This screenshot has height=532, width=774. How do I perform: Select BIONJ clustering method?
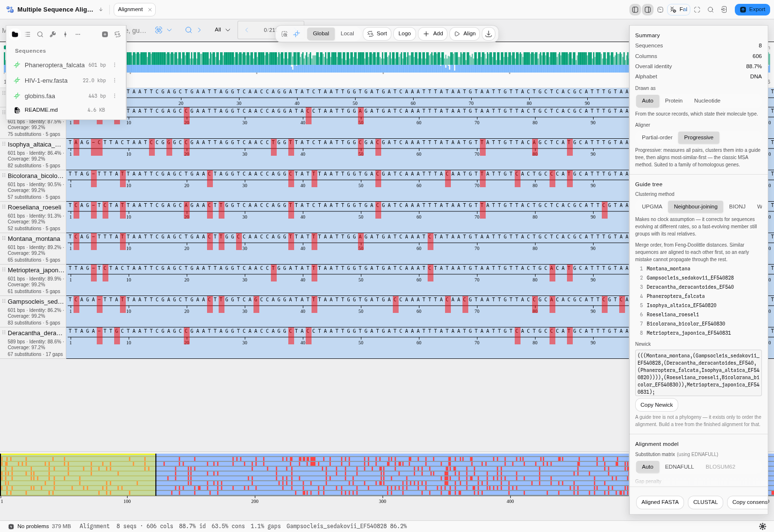click(x=737, y=207)
